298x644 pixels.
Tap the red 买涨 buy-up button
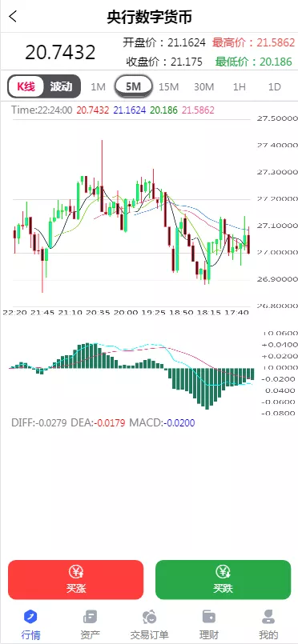click(75, 580)
